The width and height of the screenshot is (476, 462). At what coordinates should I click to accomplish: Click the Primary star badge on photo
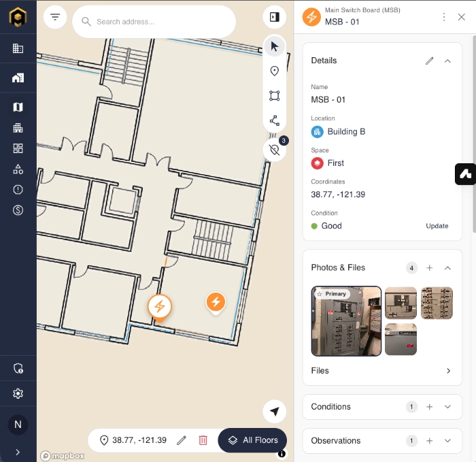pos(332,294)
